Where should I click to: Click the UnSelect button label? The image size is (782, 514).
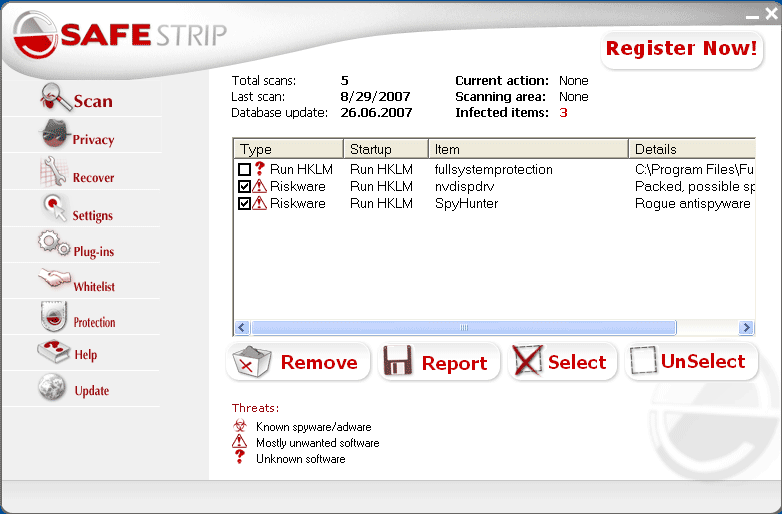(x=703, y=361)
